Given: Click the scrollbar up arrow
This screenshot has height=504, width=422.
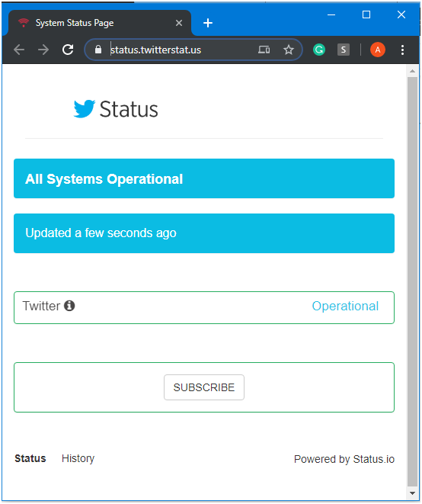Looking at the screenshot, I should point(412,71).
